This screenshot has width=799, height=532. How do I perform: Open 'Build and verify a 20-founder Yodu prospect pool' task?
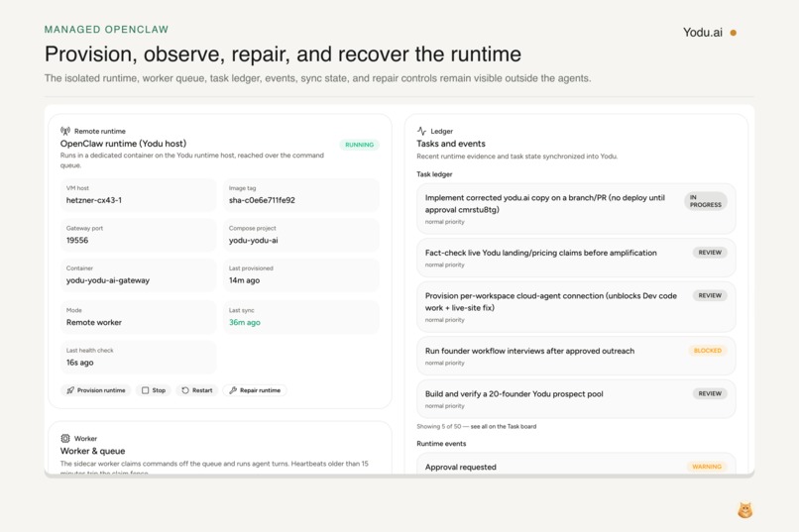(x=576, y=398)
